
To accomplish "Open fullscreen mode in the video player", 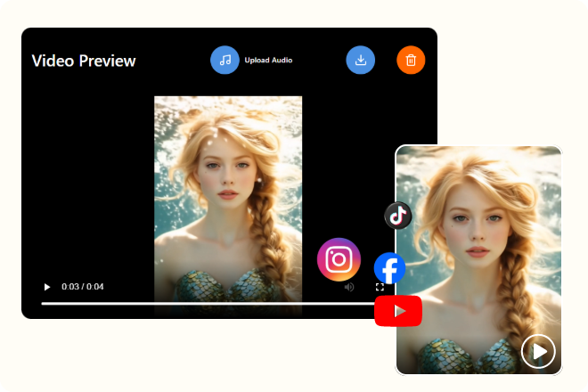I will click(x=380, y=287).
